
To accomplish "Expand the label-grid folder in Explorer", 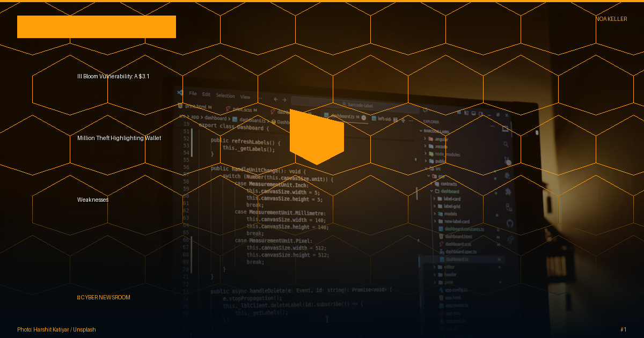I will pyautogui.click(x=448, y=206).
